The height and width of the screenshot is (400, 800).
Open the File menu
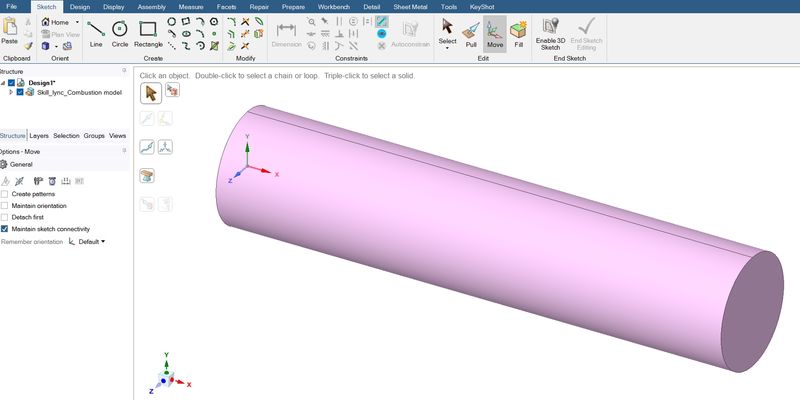[12, 7]
